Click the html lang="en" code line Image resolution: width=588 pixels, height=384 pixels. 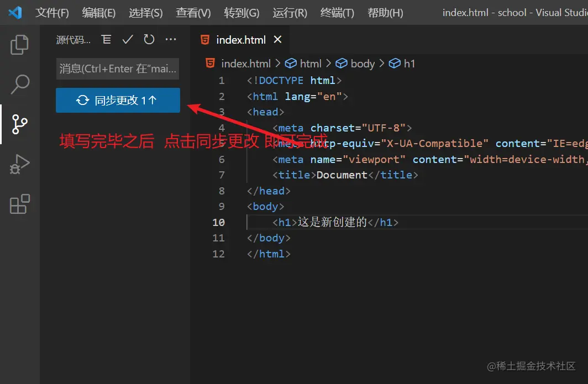pos(297,96)
